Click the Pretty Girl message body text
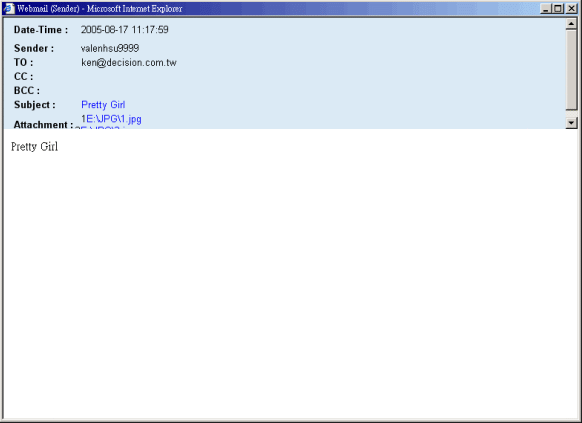582x423 pixels. [x=35, y=147]
